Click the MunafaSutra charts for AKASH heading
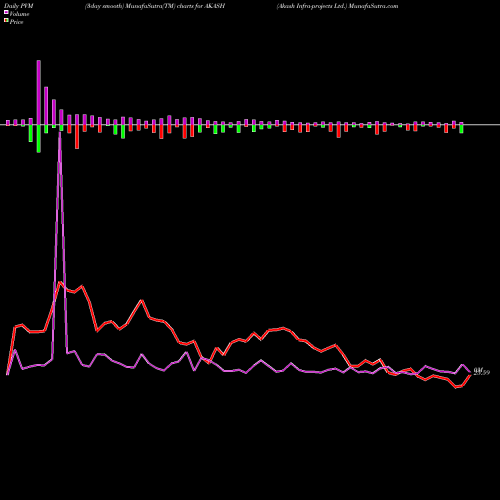This screenshot has height=500, width=500. 155,6
